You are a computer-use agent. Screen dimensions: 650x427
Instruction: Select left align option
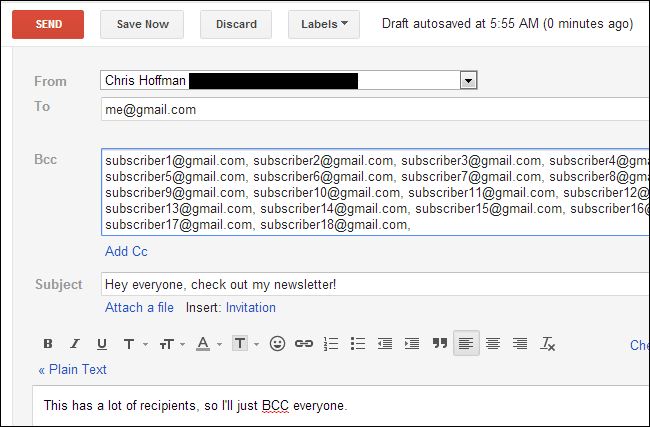465,344
